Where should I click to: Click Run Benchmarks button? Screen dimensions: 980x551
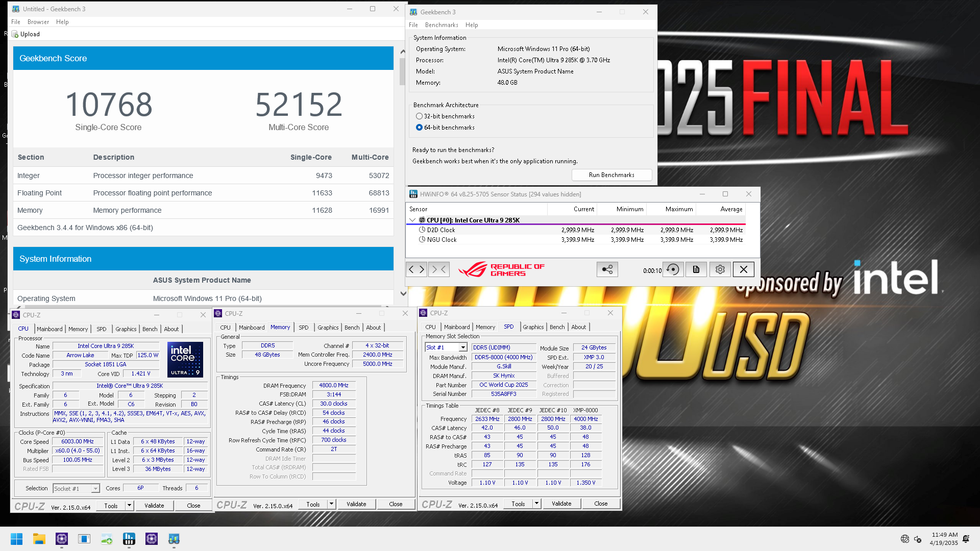click(x=611, y=175)
